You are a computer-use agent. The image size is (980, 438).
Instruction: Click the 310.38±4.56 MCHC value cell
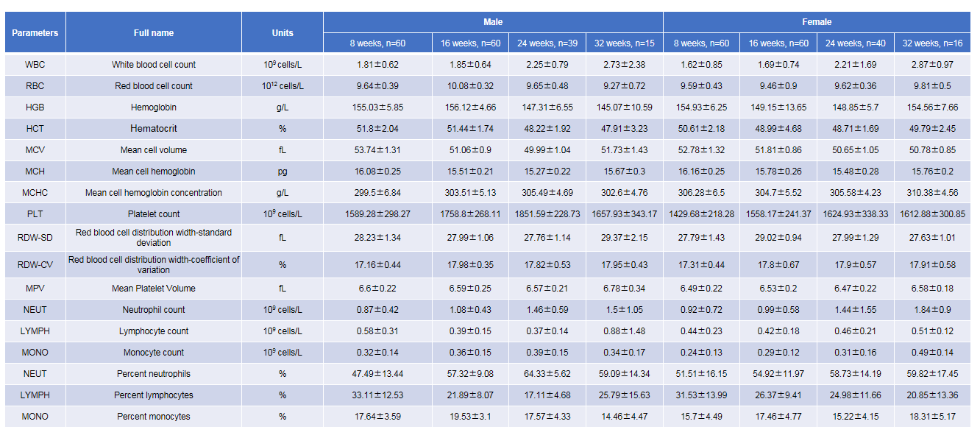pyautogui.click(x=932, y=193)
